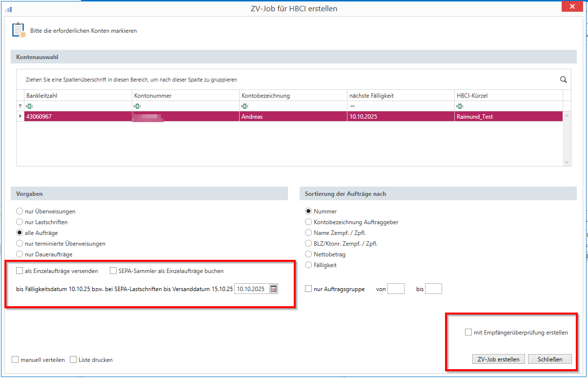
Task: Click the application icon in the title bar
Action: [8, 9]
